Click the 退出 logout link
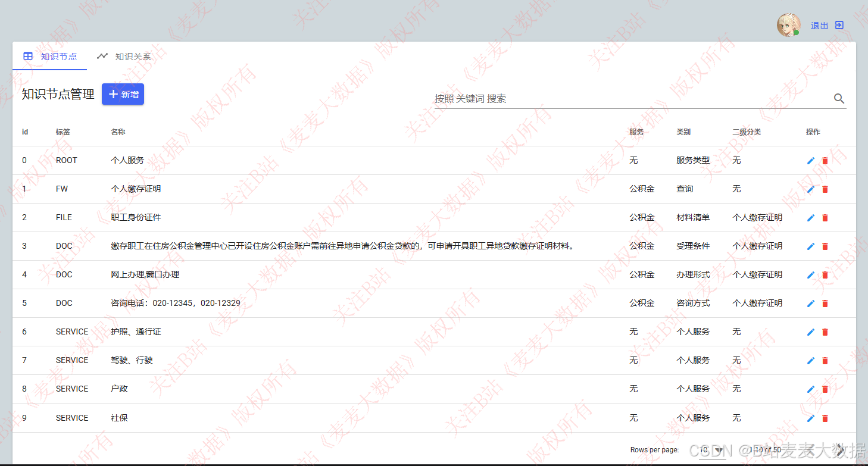The height and width of the screenshot is (466, 868). (828, 26)
